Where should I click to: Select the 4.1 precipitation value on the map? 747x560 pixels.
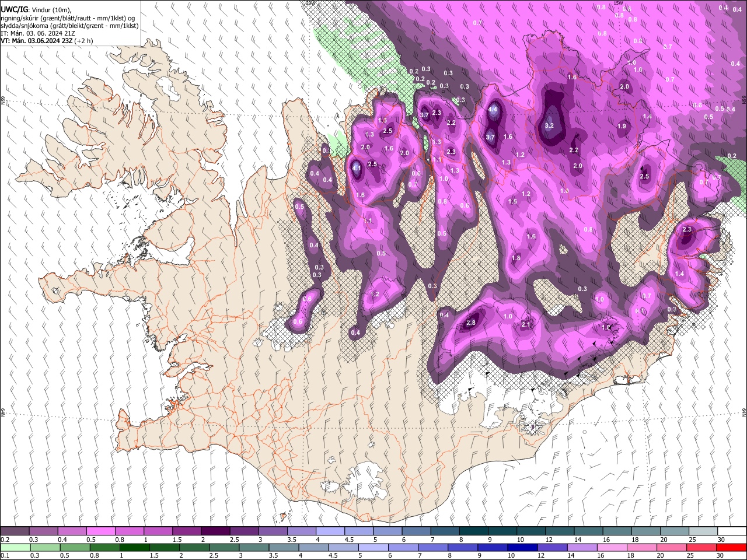(357, 168)
